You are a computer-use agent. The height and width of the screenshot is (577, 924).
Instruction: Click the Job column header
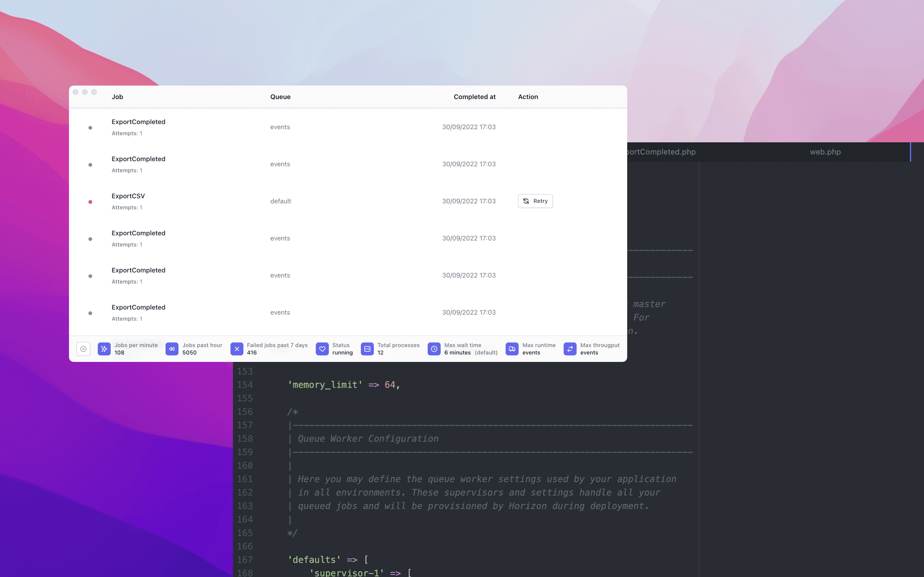coord(117,97)
